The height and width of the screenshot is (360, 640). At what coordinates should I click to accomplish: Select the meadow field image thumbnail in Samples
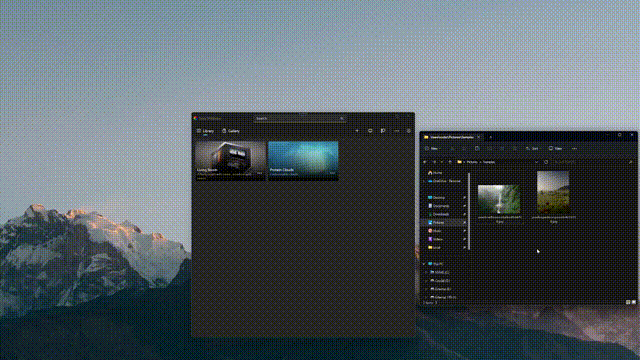tap(553, 192)
